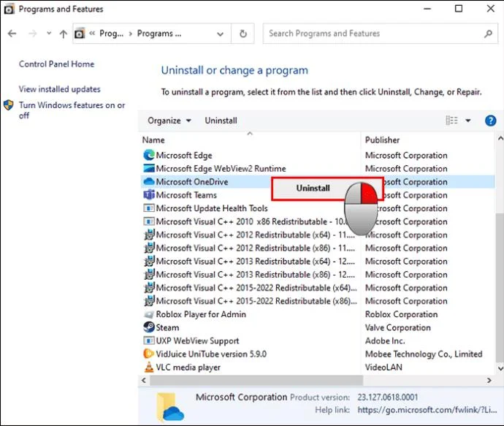Select Visual C++ 2015-2022 Redistributable (x64) icon
The image size is (504, 426).
click(149, 287)
